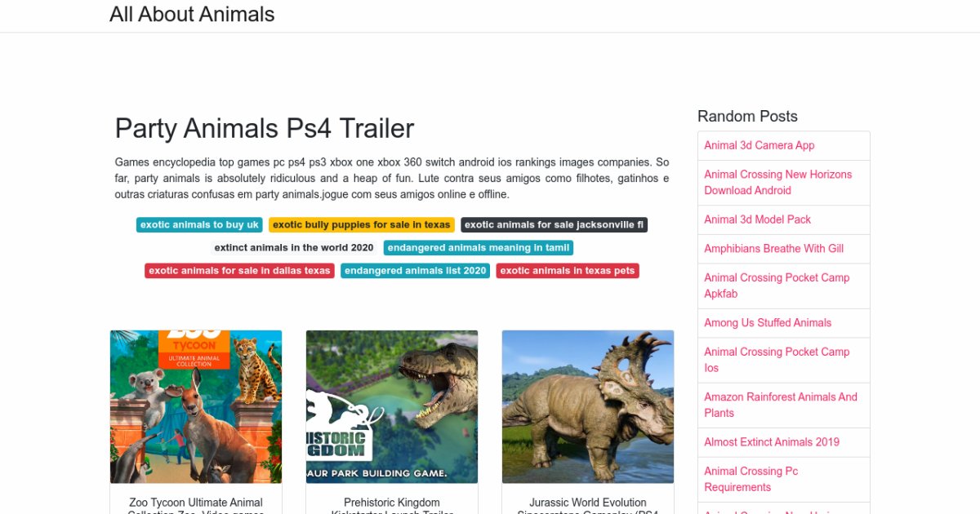
Task: Click 'exotic animals for sale jacksonville fl' tag
Action: 554,224
